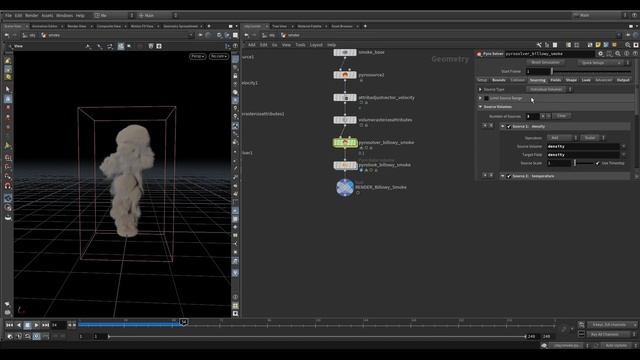Collapse the Source Volumes section
Image resolution: width=640 pixels, height=360 pixels.
(x=480, y=107)
